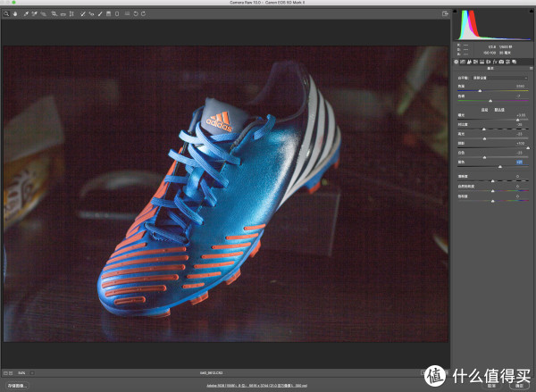Viewport: 536px width, 392px height.
Task: Click the Blacks slider handle
Action: click(x=499, y=166)
